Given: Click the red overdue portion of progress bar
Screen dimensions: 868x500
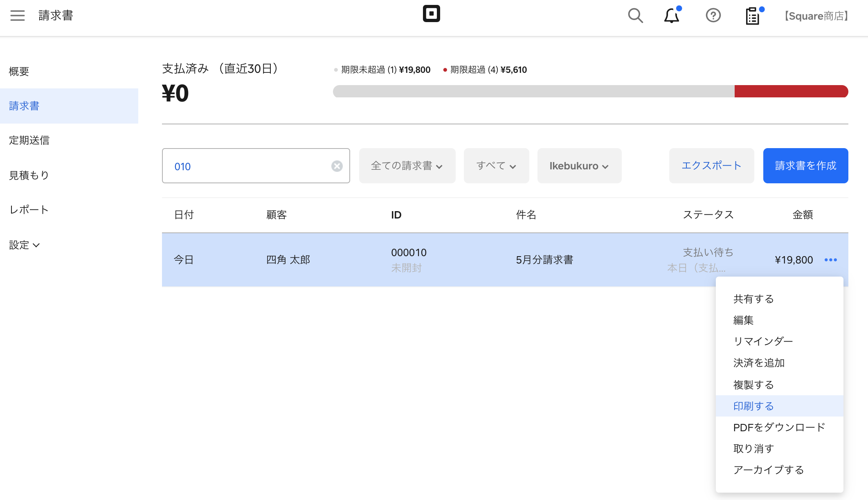Looking at the screenshot, I should click(x=791, y=91).
